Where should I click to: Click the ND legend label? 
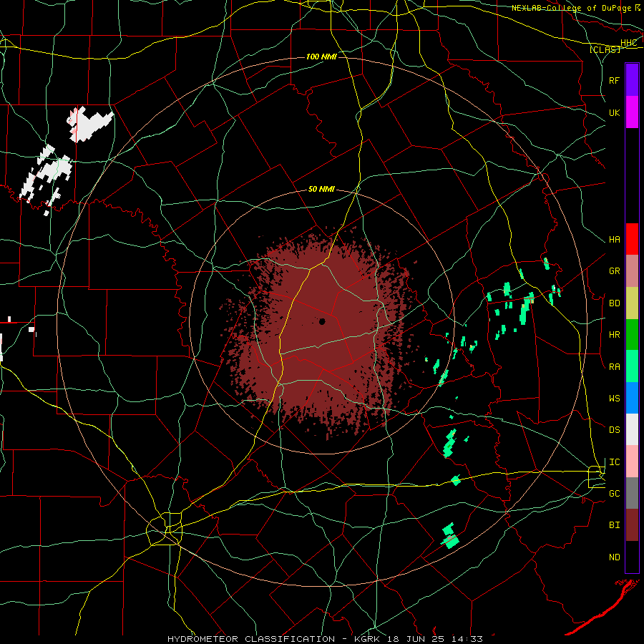(x=614, y=557)
